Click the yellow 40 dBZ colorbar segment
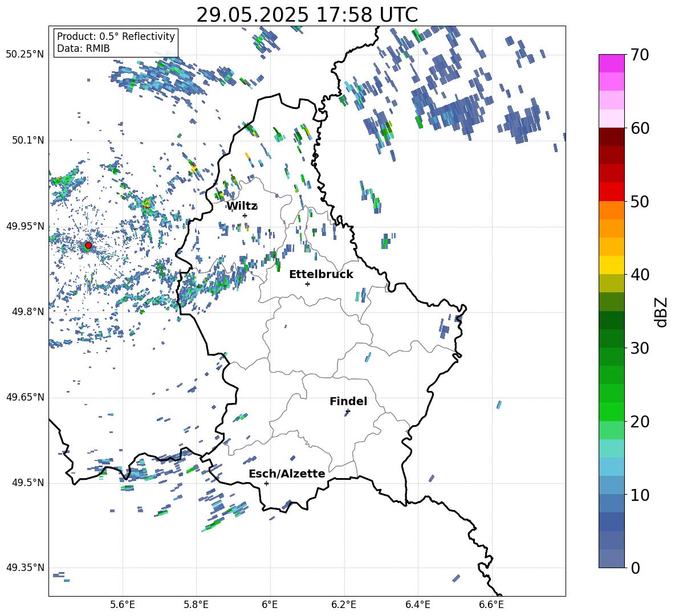The image size is (675, 616). coord(612,265)
